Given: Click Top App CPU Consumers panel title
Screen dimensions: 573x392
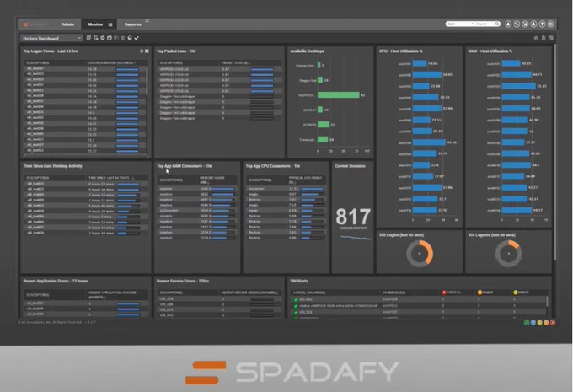Looking at the screenshot, I should coord(273,166).
